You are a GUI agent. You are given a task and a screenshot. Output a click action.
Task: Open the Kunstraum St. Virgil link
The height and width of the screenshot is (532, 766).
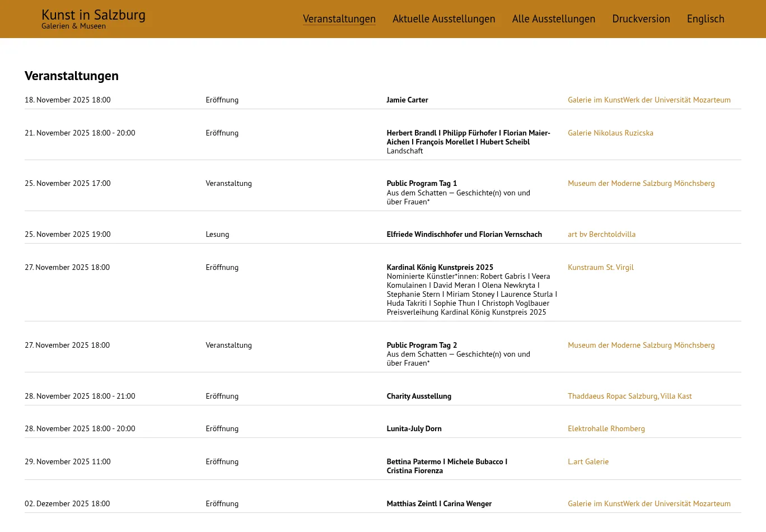(x=600, y=268)
